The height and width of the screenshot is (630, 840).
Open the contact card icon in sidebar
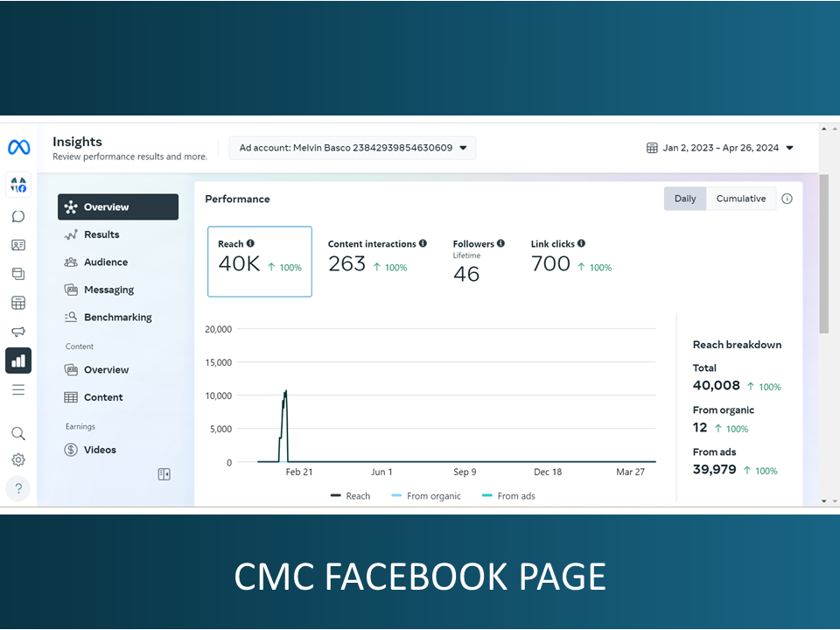point(18,245)
